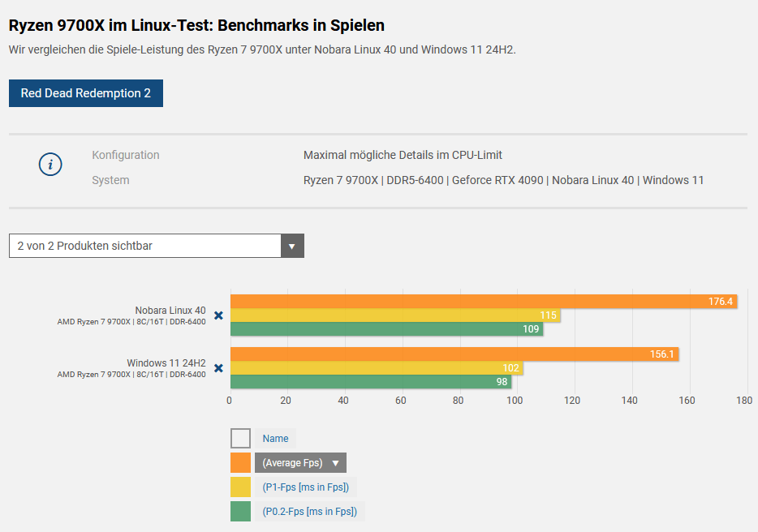
Task: Click the info circle icon beside Konfiguration
Action: 50,165
